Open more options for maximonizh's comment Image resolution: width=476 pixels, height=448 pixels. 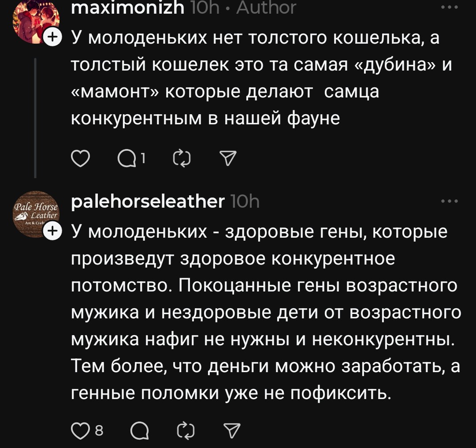(450, 7)
